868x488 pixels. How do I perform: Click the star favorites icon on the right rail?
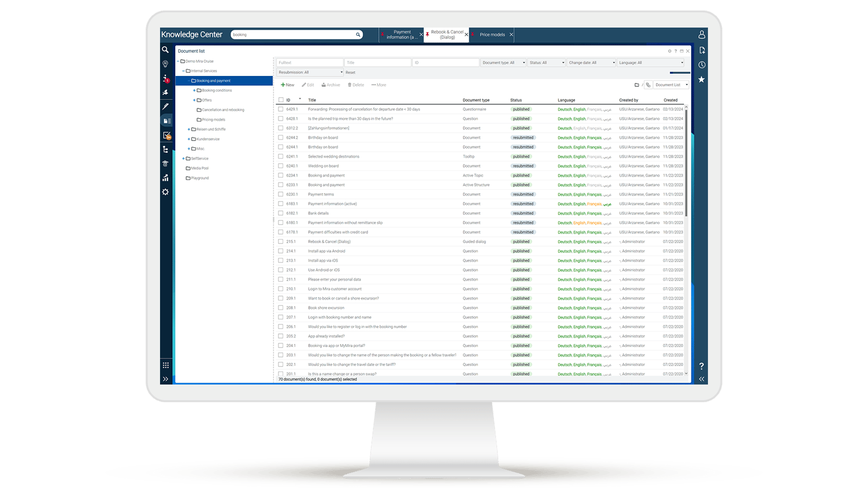pyautogui.click(x=701, y=80)
